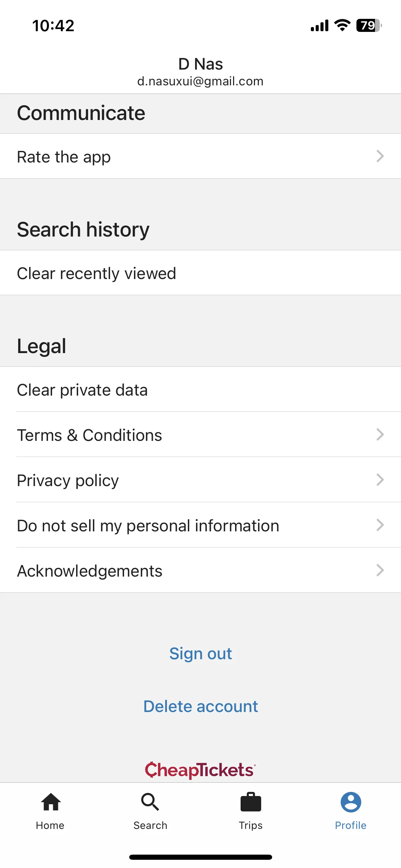The image size is (401, 868).
Task: Open Privacy policy chevron arrow
Action: (380, 480)
